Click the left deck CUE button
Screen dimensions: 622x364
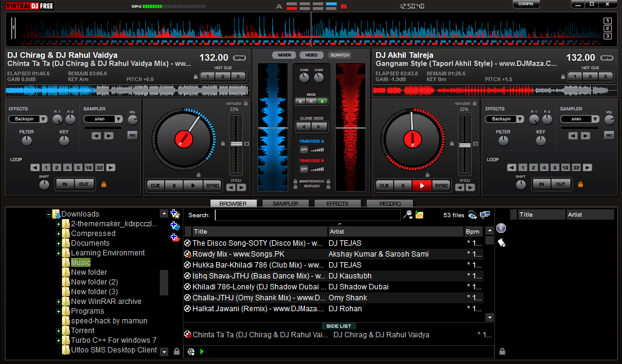tap(155, 186)
